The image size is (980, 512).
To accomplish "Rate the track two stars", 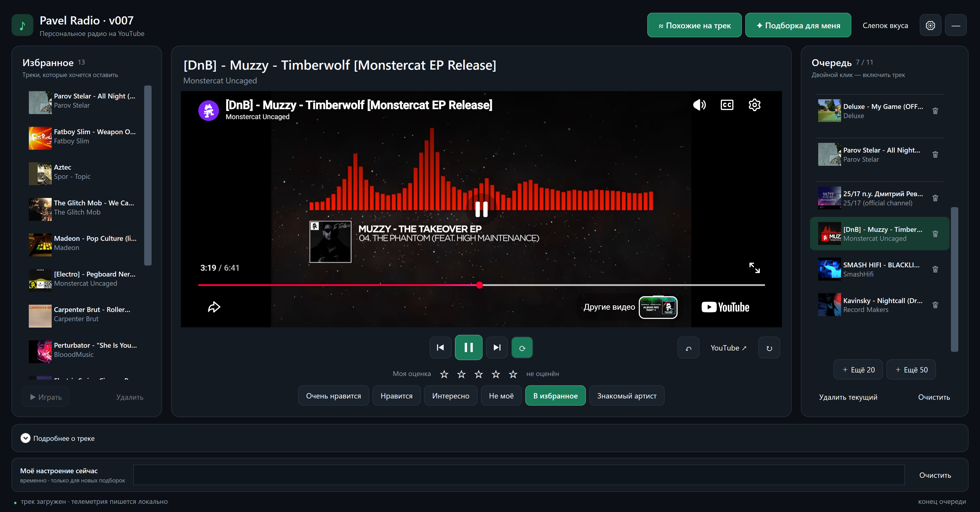I will 461,374.
